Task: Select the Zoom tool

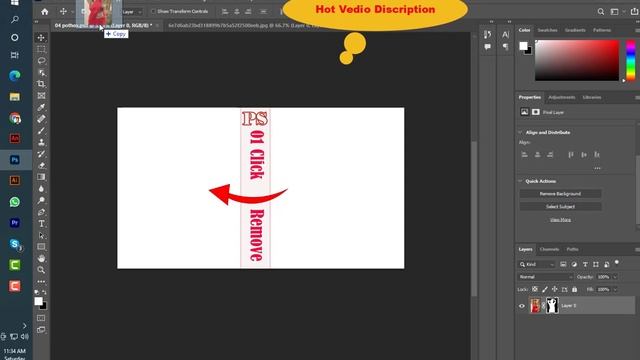Action: point(41,270)
